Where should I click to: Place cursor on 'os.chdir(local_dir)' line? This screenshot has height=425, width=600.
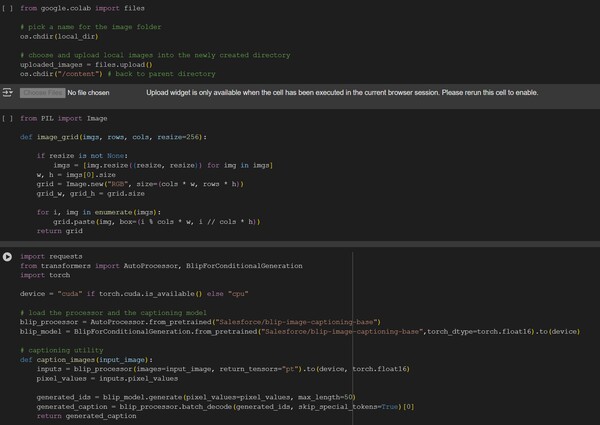tap(59, 35)
